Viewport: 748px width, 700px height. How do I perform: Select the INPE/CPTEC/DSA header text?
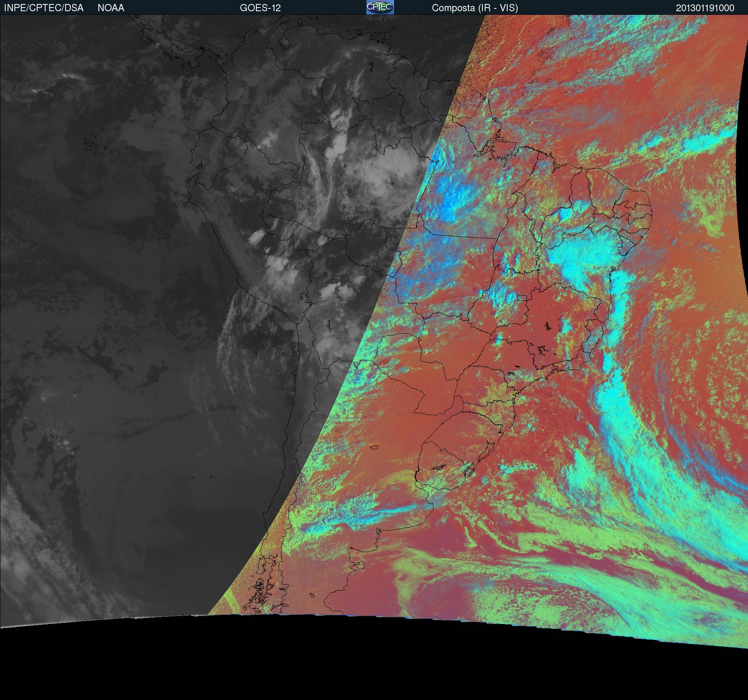tap(44, 8)
